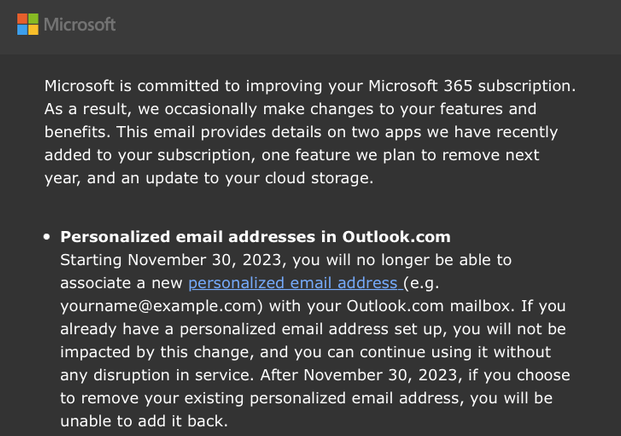
Task: Click the yourname@example.com sample address text
Action: [159, 306]
